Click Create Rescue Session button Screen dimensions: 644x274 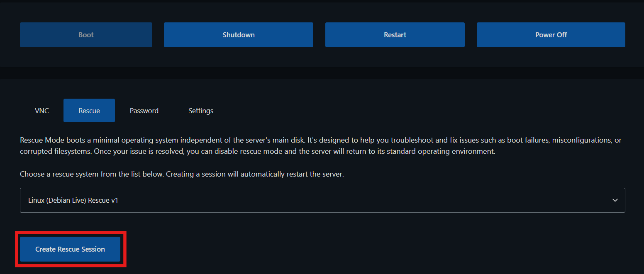click(x=70, y=249)
